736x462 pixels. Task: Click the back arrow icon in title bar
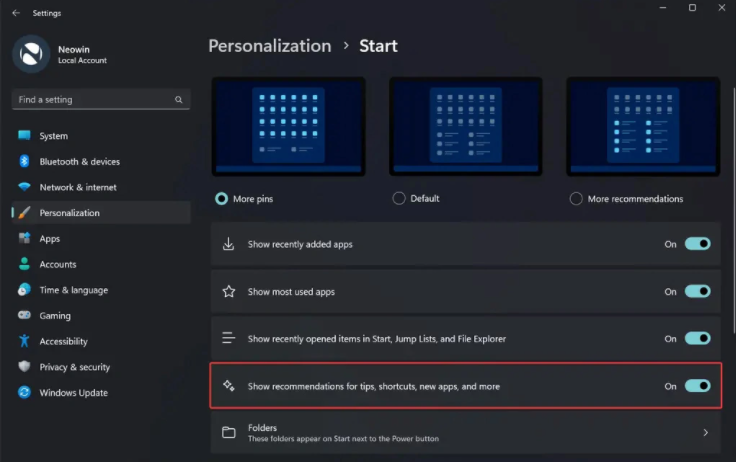[x=15, y=13]
